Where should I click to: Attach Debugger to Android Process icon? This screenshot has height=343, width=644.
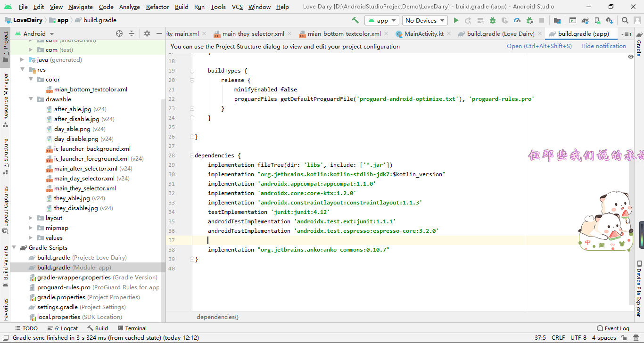coord(529,20)
